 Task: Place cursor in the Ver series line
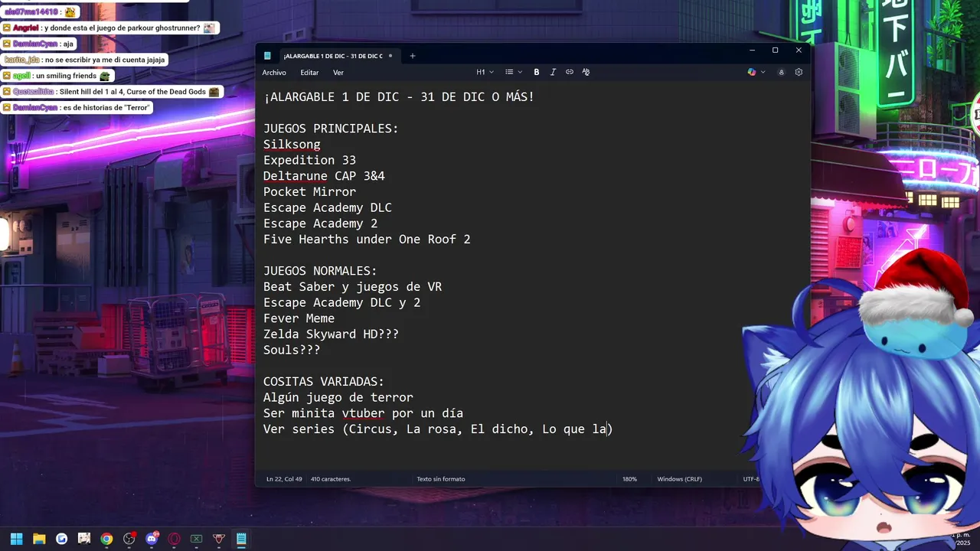(x=438, y=429)
